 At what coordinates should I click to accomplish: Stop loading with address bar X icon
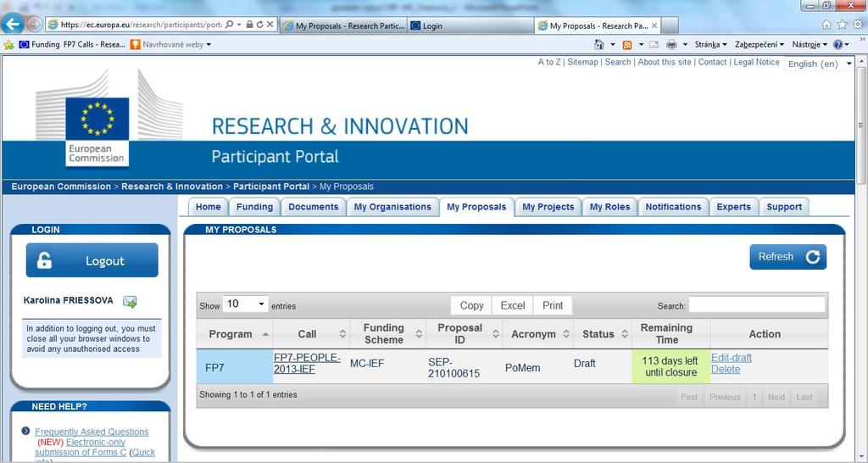tap(270, 25)
